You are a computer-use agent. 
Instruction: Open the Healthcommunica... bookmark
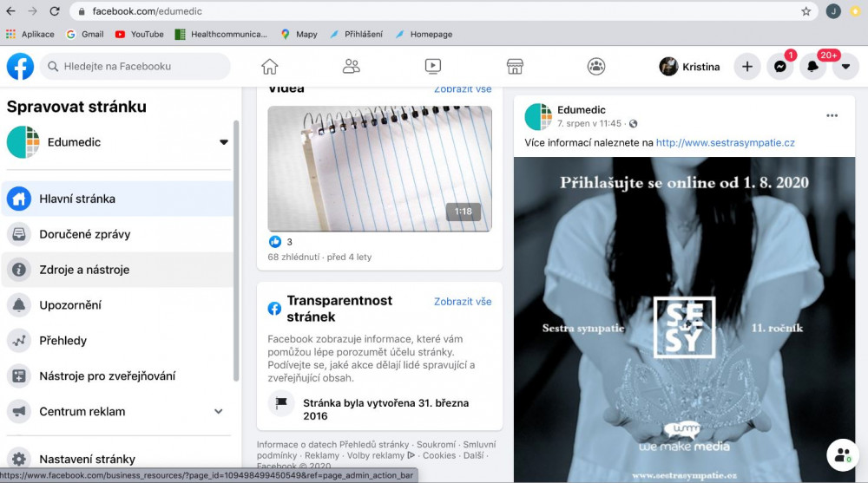pos(221,35)
